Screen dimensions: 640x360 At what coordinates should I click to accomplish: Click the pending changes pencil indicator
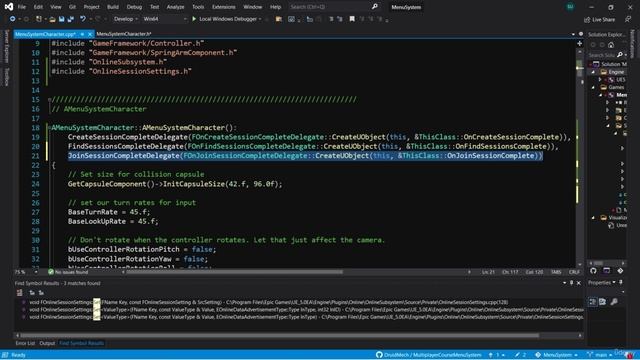[520, 355]
